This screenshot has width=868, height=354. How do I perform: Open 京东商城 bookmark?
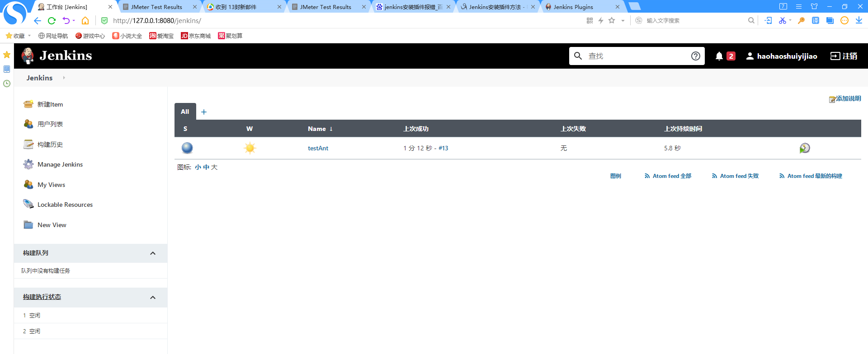tap(196, 36)
